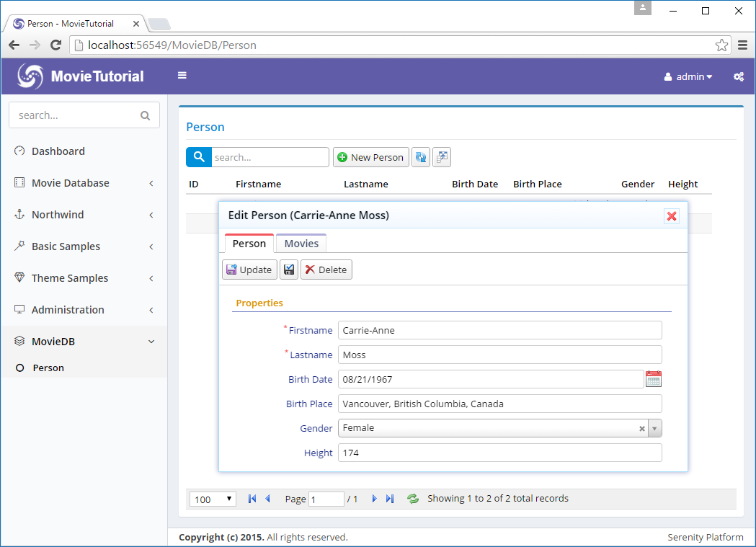Open the Gender dropdown arrow
756x547 pixels.
654,429
